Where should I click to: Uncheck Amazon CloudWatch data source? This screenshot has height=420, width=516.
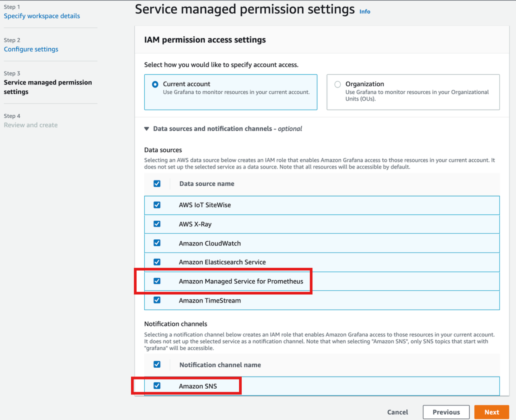pos(157,243)
